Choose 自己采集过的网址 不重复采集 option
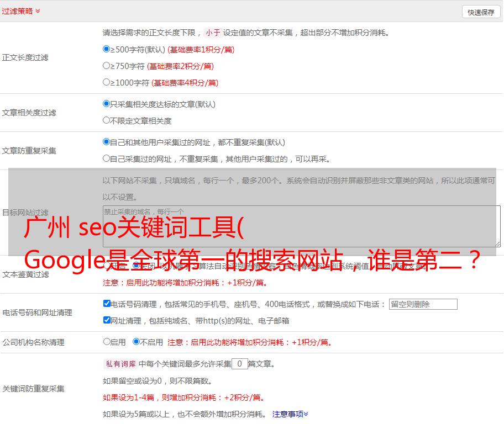Screen dimensions: 504x424 (x=106, y=158)
